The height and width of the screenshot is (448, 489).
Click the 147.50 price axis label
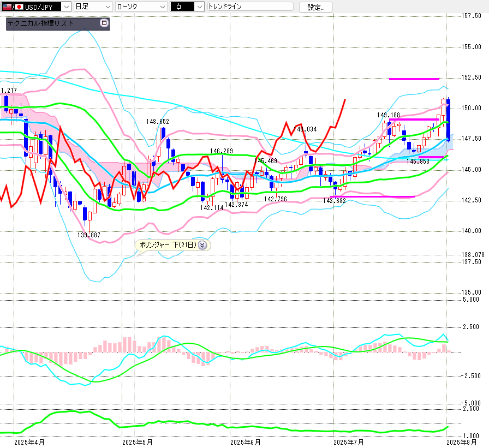click(x=472, y=139)
